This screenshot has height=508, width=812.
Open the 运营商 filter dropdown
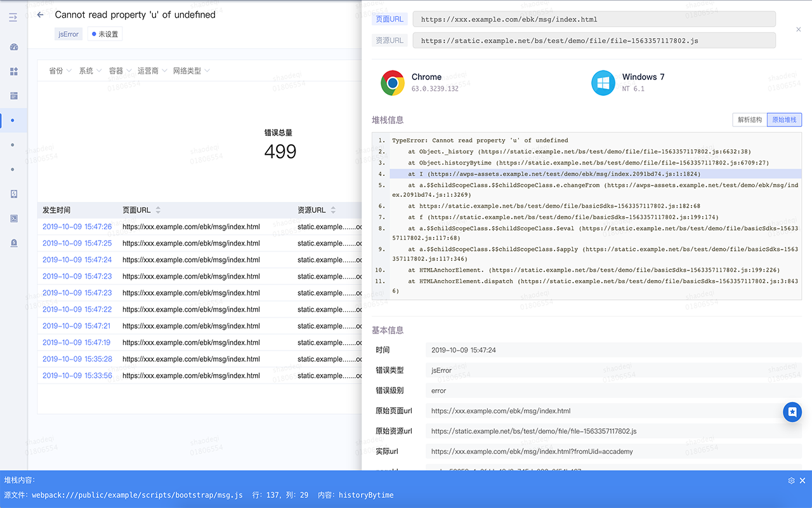tap(152, 71)
